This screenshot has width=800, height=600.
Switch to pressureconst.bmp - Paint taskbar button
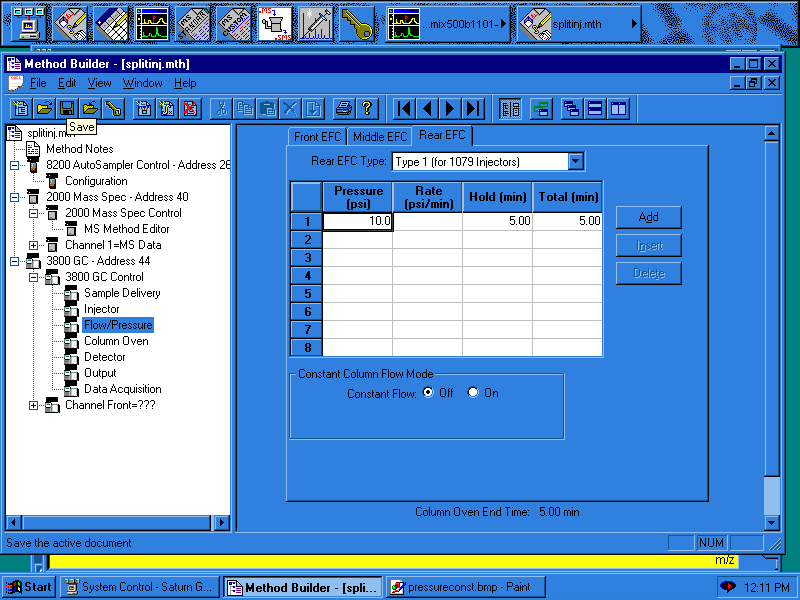point(466,587)
